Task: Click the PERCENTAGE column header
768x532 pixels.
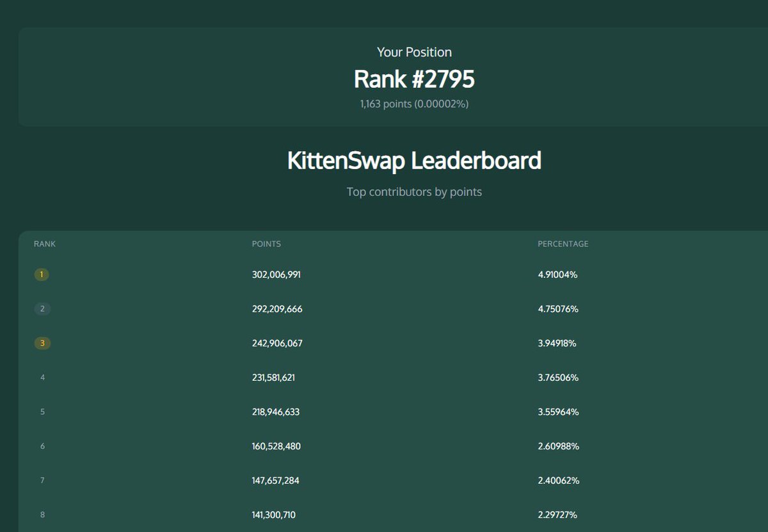Action: tap(563, 244)
